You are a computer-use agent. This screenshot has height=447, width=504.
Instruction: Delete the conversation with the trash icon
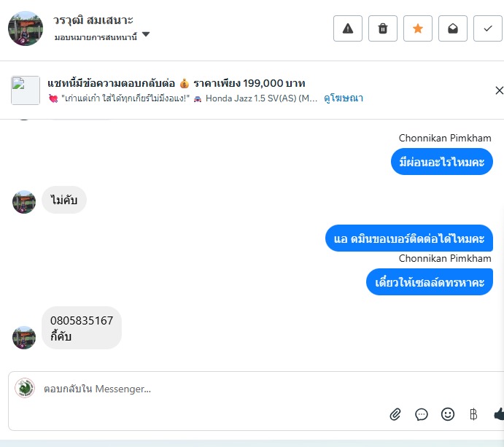pos(383,28)
